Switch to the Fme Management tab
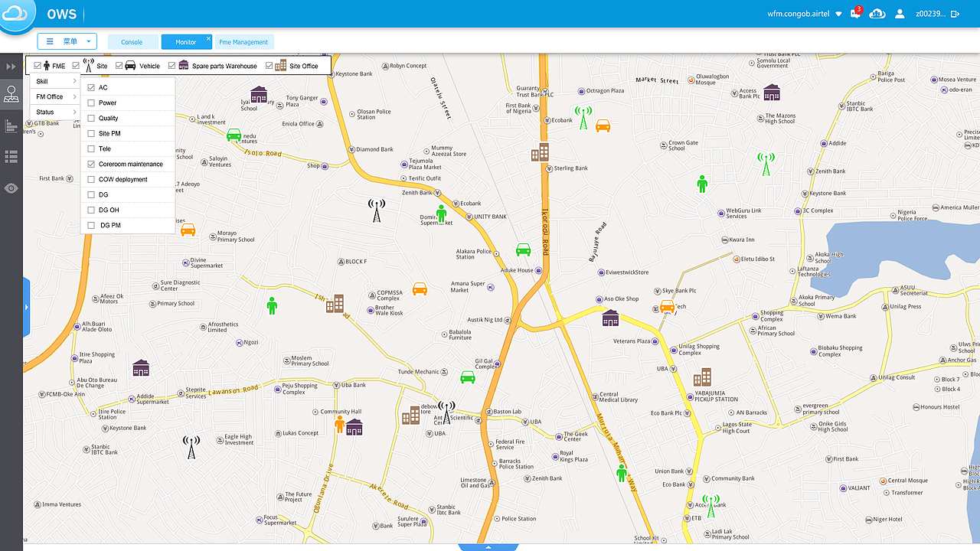 tap(243, 42)
